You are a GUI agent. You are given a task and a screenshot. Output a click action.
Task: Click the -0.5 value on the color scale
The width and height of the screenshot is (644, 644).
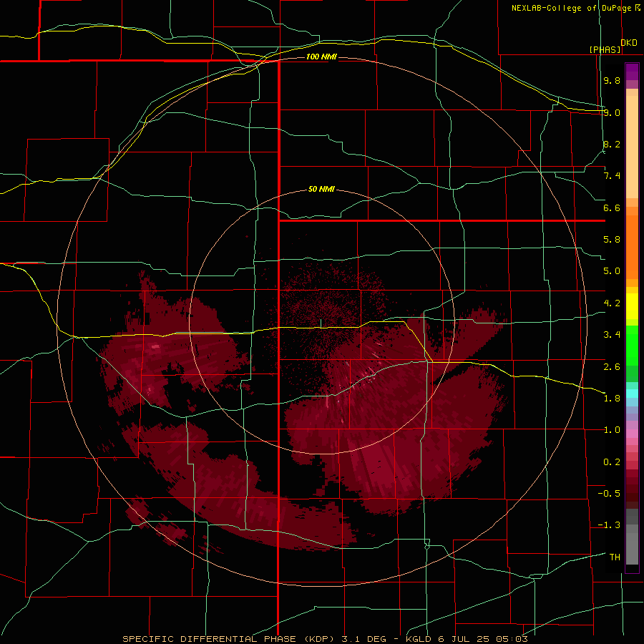[x=609, y=494]
